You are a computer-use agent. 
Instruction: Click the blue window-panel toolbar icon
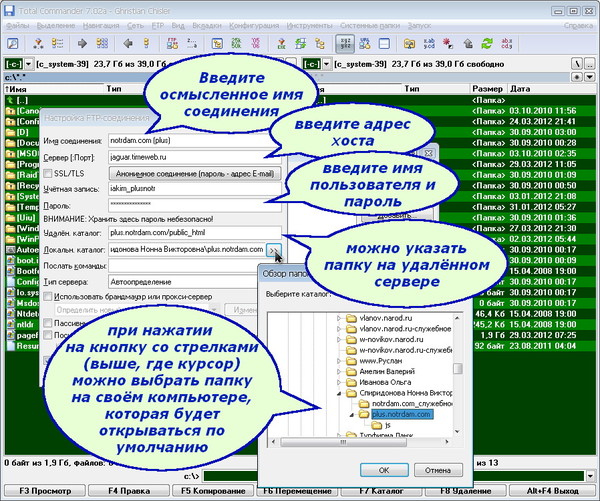pos(384,43)
